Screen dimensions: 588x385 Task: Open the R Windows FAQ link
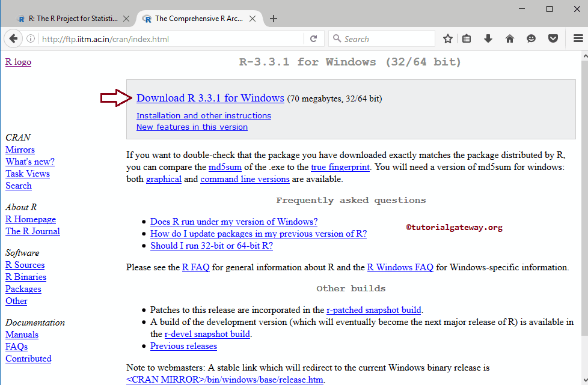400,267
